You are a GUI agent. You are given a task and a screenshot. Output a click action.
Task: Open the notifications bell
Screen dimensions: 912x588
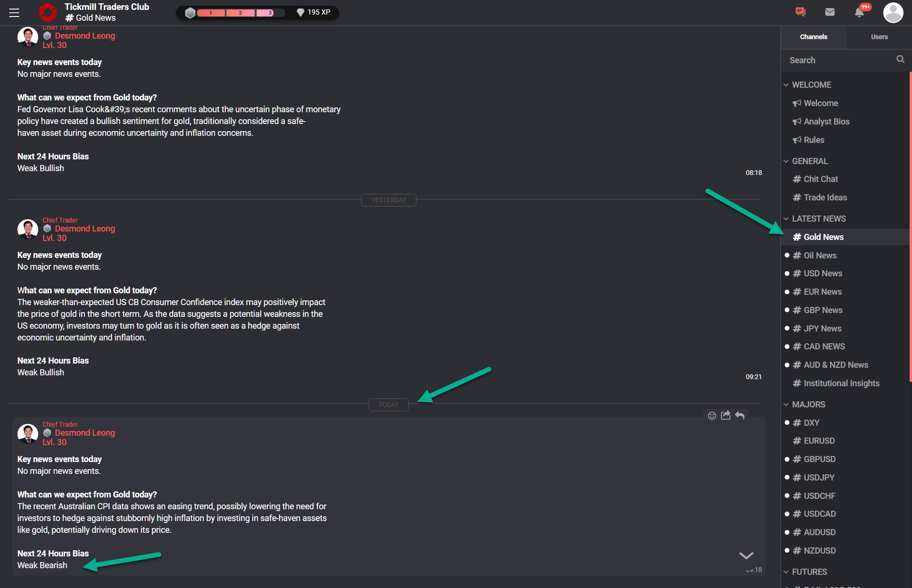(859, 12)
